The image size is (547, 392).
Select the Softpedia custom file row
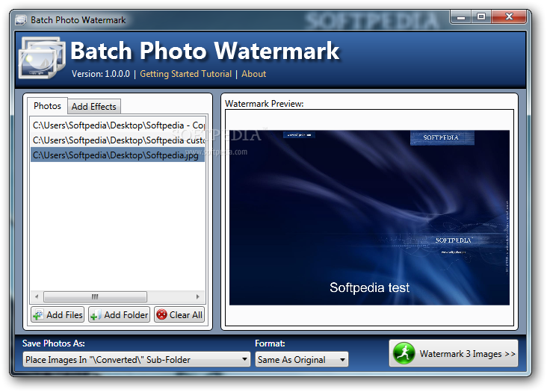point(118,140)
